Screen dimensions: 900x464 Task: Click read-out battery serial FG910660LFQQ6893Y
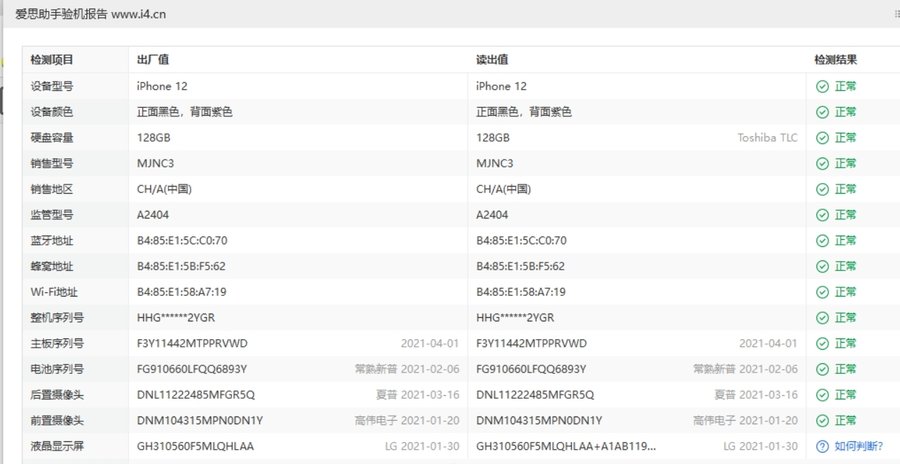[x=531, y=369]
